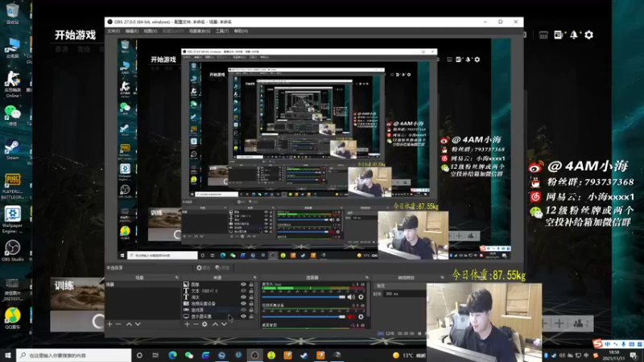Switch to OBS in the taskbar
644x362 pixels.
coord(254,356)
